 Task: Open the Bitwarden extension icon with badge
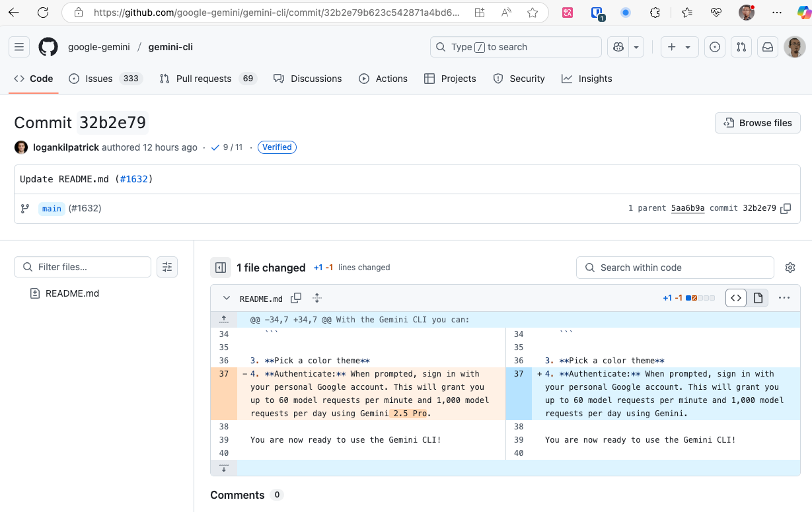pyautogui.click(x=597, y=13)
